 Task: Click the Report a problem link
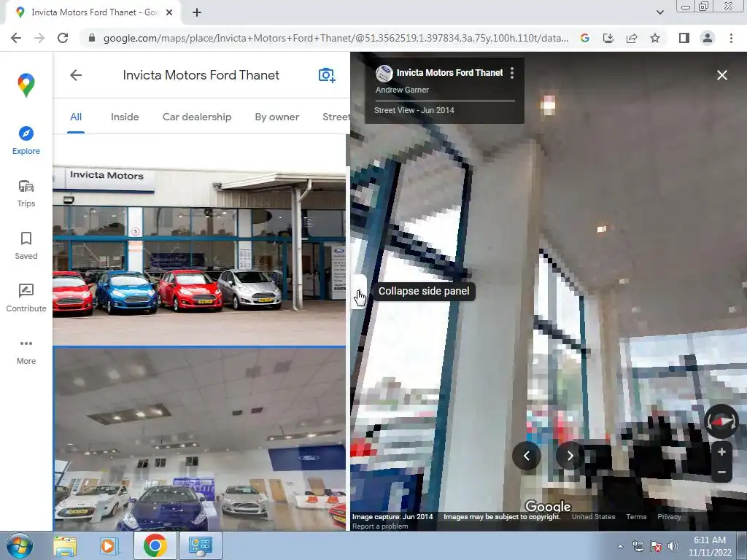tap(380, 526)
